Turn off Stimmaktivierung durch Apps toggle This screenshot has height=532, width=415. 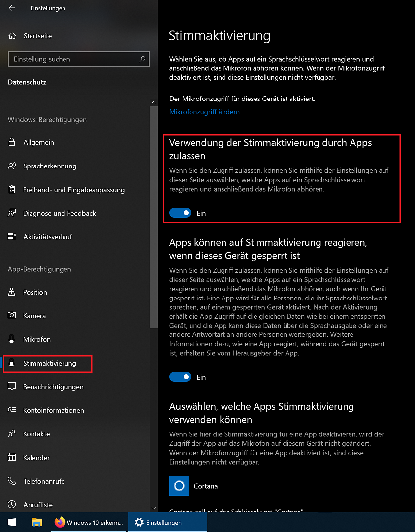tap(180, 213)
